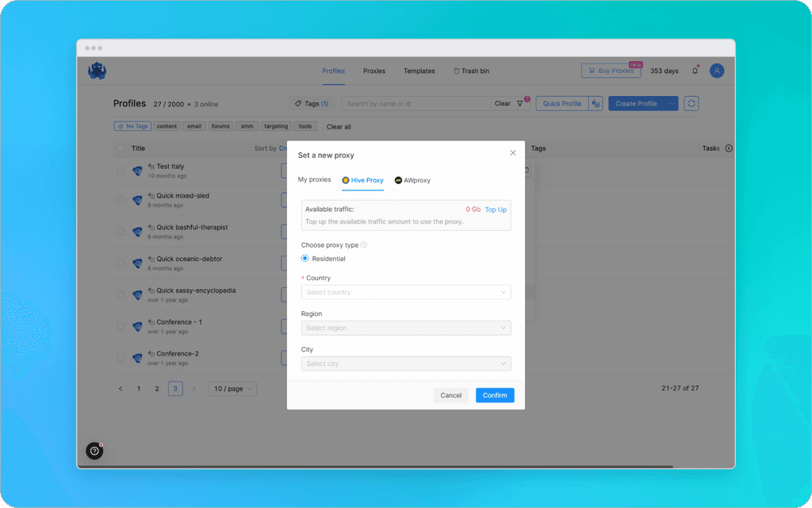Open the Select country dropdown
812x508 pixels.
(x=405, y=292)
